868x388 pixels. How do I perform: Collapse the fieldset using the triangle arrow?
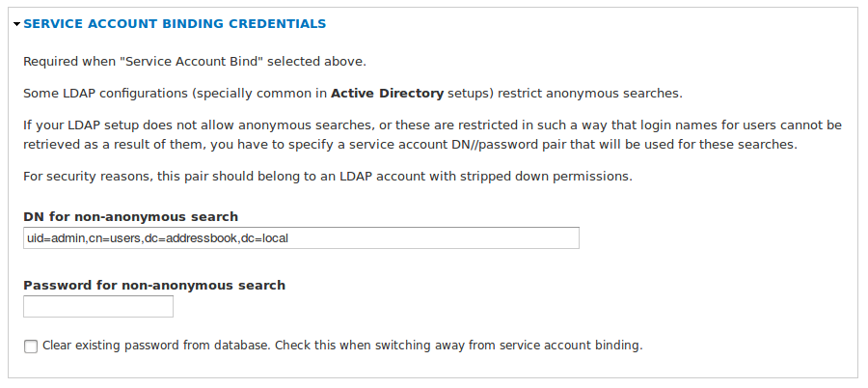pos(17,24)
